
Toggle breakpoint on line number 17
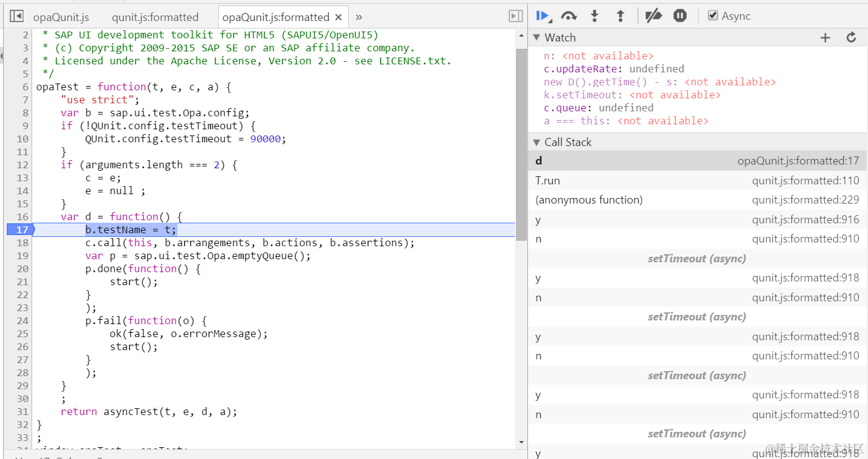(x=21, y=229)
